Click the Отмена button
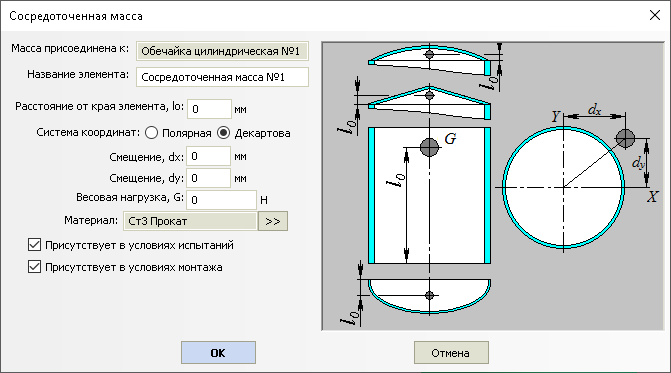 tap(451, 352)
